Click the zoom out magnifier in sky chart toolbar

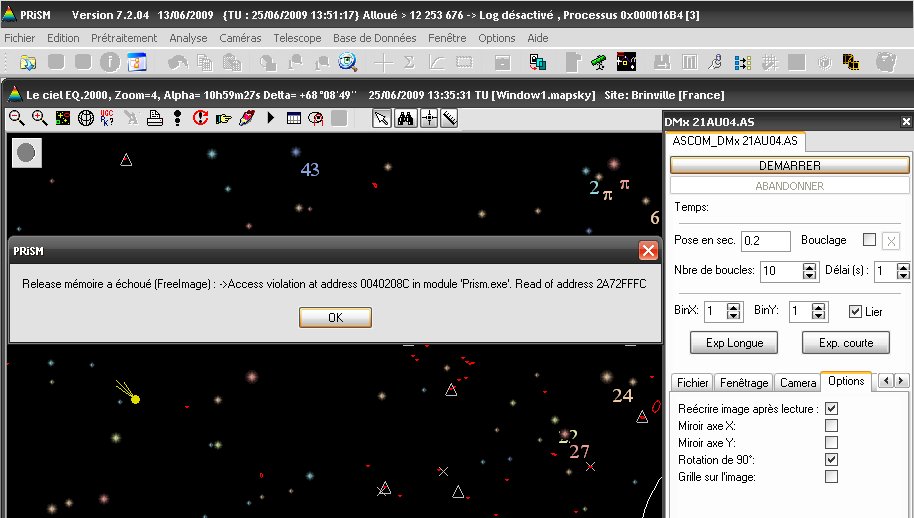coord(17,118)
